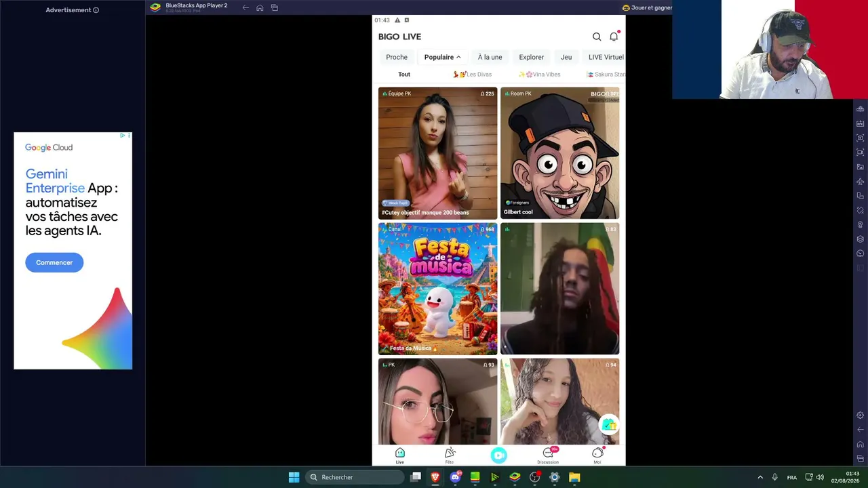The width and height of the screenshot is (868, 488).
Task: Click the AdChoices icon on the Google ad
Action: pyautogui.click(x=122, y=136)
